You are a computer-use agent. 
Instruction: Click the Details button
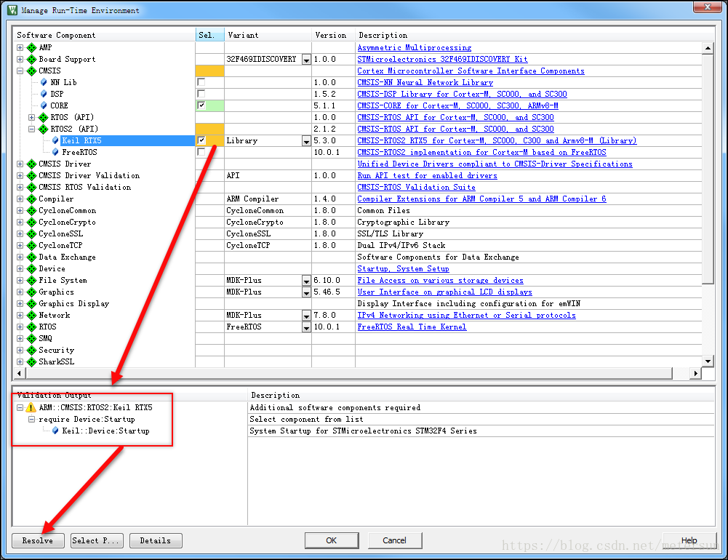[156, 540]
